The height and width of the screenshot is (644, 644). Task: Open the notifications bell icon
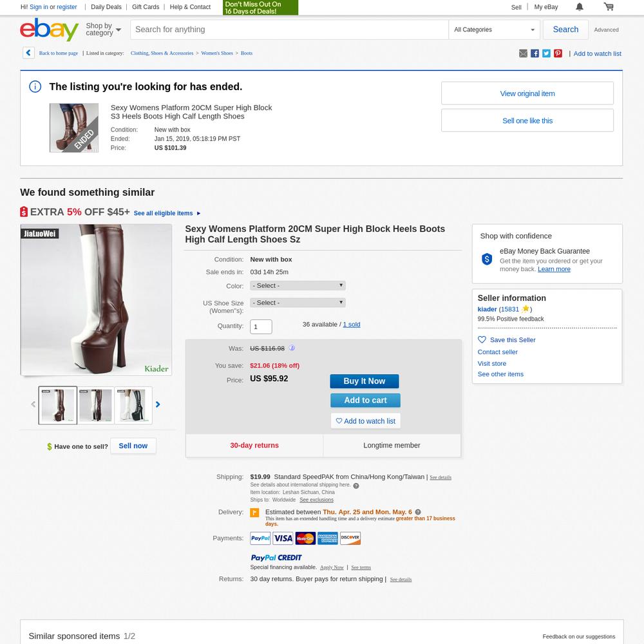coord(579,7)
